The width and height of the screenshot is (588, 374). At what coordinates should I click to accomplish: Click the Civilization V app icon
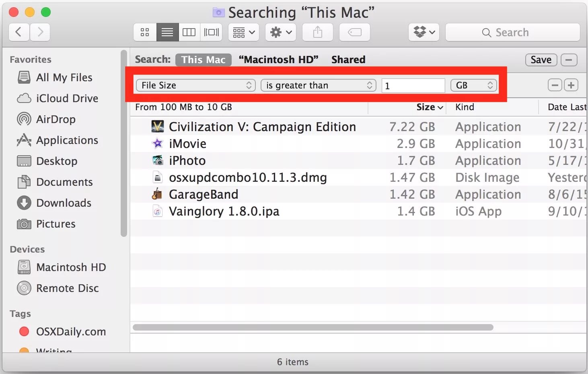coord(157,127)
